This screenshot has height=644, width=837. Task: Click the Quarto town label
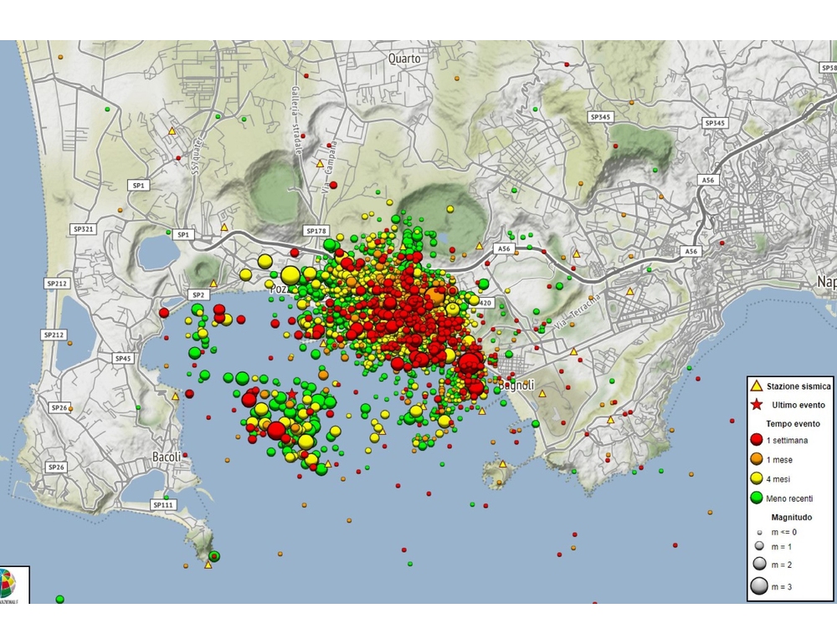(405, 59)
